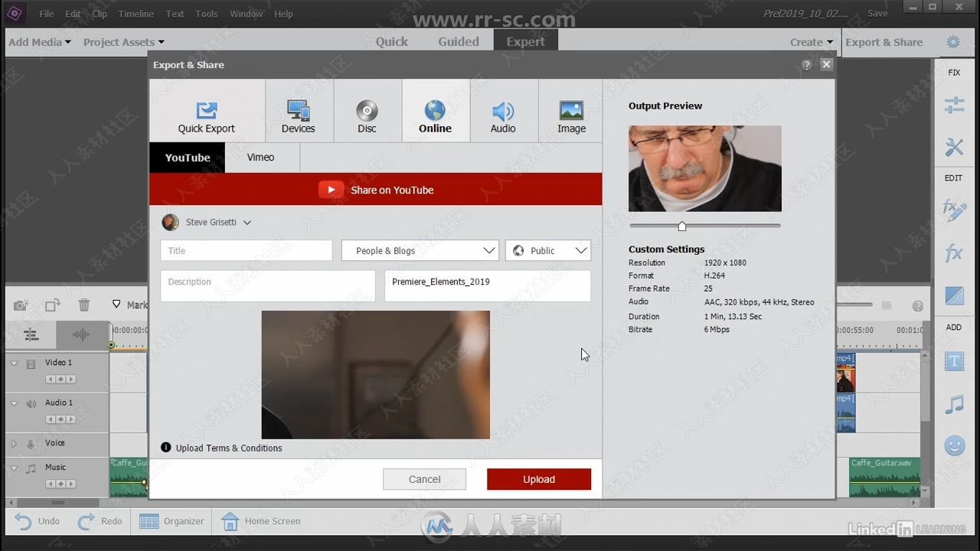Screen dimensions: 980x551
Task: Click the Export & Share toolbar button
Action: [x=884, y=42]
